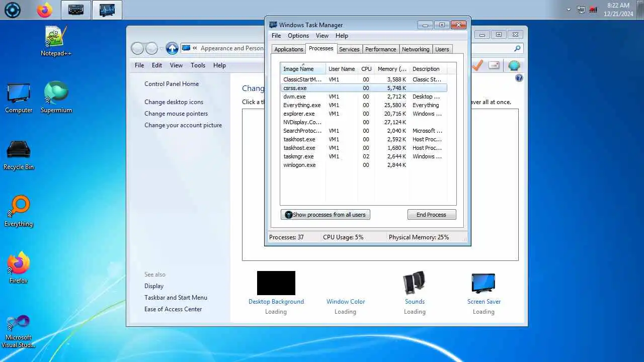Open Change your account picture link
The image size is (644, 362).
click(183, 125)
